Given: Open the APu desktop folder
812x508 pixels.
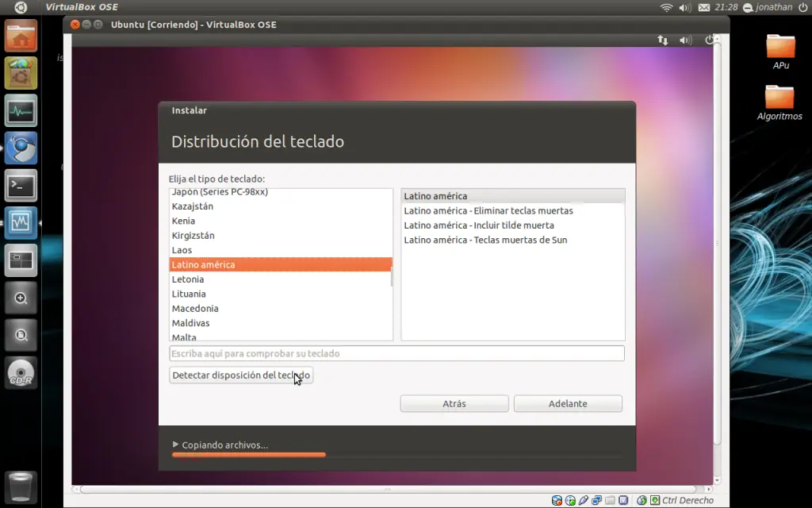Looking at the screenshot, I should pos(780,52).
